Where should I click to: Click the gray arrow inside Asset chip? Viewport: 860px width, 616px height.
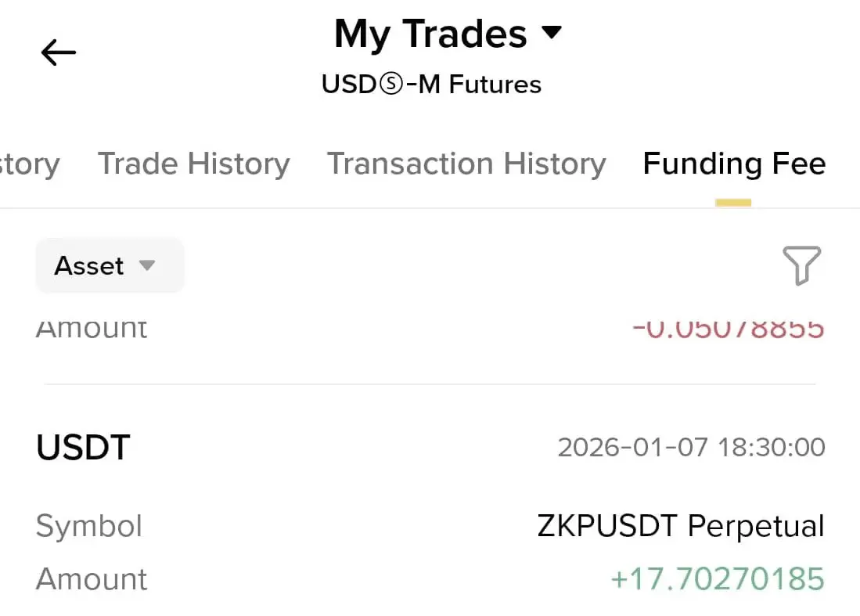(147, 266)
